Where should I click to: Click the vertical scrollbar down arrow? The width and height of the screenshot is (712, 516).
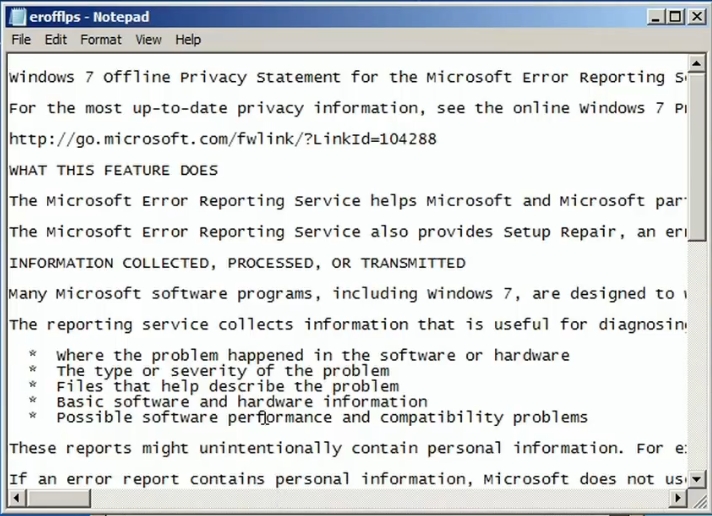pyautogui.click(x=696, y=479)
